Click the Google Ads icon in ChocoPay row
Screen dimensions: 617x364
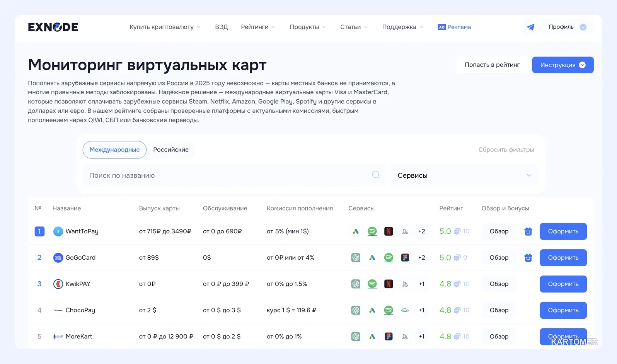tap(372, 310)
